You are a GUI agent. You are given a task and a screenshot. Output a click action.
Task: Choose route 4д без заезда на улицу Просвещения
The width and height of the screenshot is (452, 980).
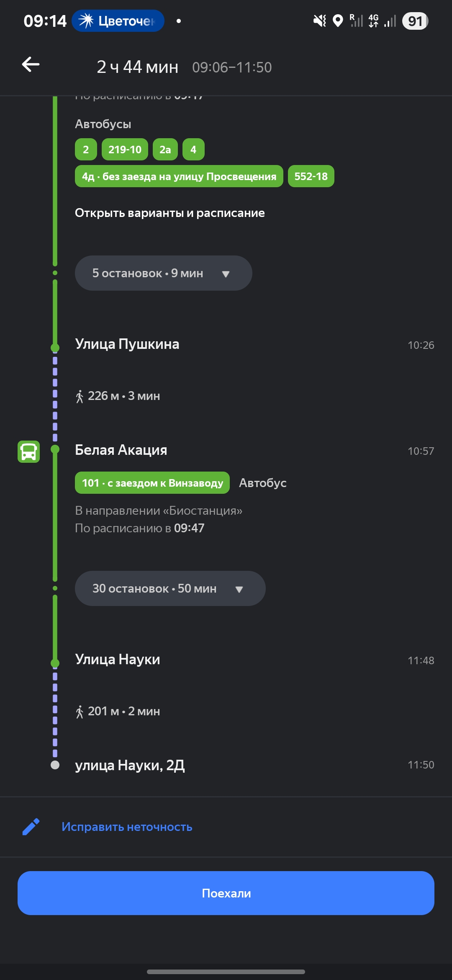[x=179, y=176]
